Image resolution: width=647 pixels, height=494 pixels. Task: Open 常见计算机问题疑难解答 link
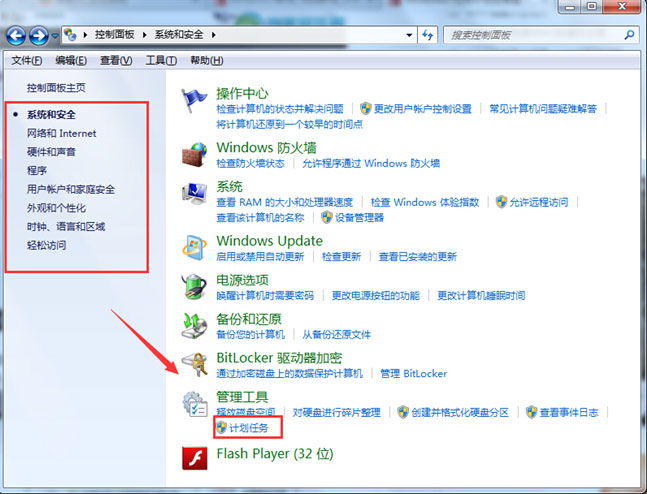click(x=543, y=109)
